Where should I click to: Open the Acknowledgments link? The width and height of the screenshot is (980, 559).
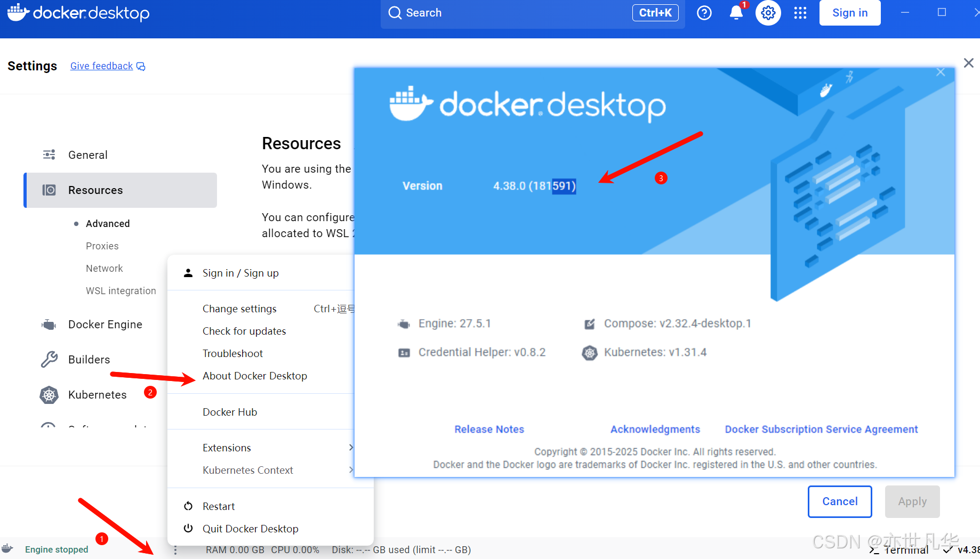[655, 430]
